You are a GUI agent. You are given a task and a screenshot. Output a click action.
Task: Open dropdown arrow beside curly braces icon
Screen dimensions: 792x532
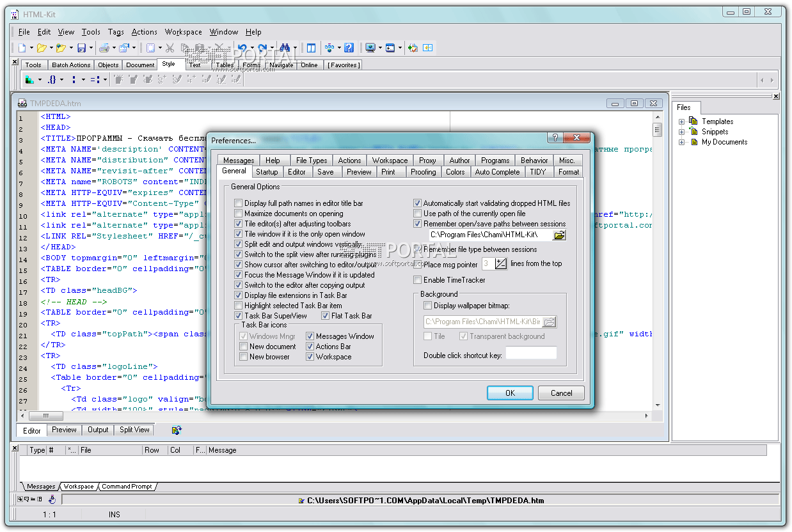click(62, 80)
